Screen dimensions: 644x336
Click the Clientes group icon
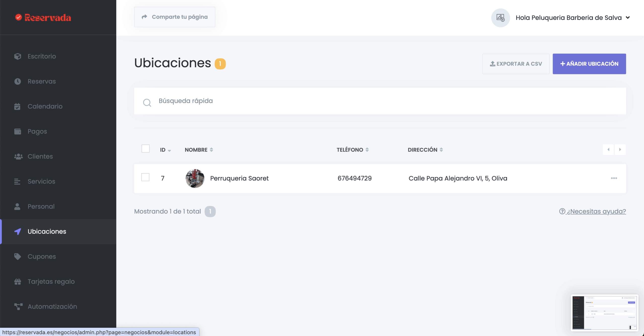(x=18, y=156)
